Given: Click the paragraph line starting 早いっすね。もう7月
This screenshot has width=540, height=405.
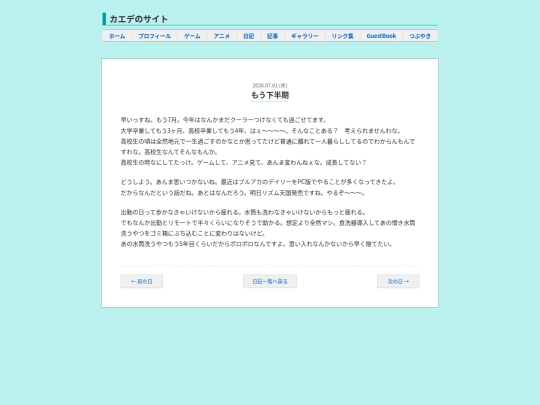Looking at the screenshot, I should (224, 120).
